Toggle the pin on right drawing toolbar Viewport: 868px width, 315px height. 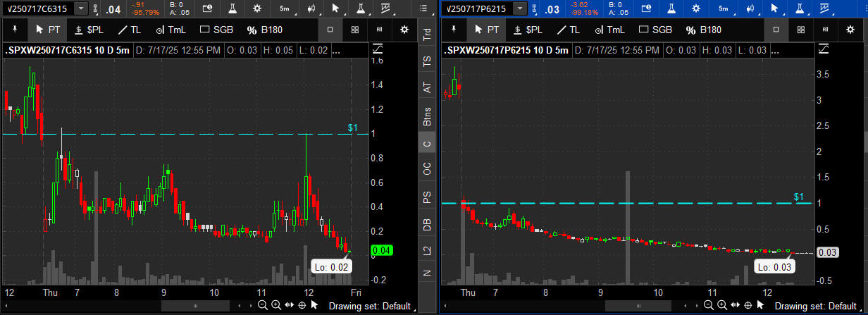click(x=454, y=30)
